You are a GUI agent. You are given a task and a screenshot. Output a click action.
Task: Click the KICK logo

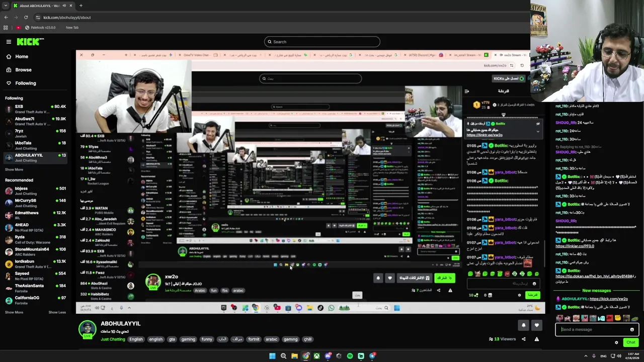coord(30,42)
